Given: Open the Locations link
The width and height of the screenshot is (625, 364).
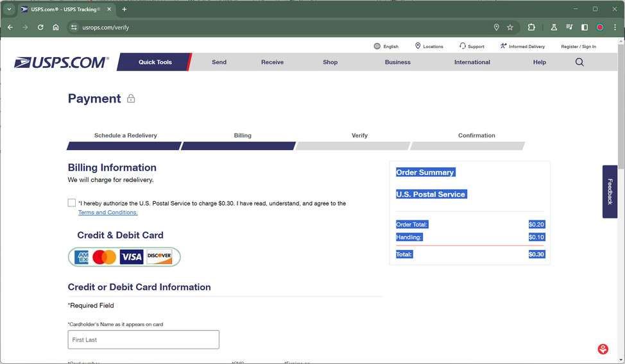Looking at the screenshot, I should 429,46.
